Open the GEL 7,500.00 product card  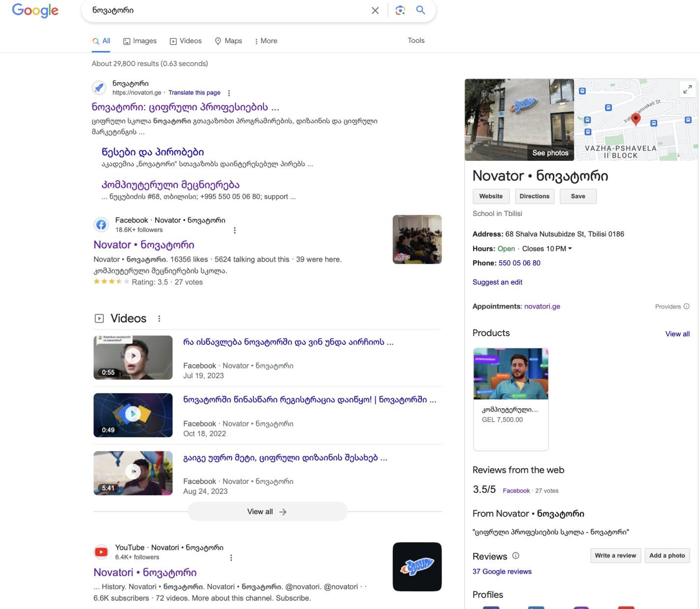click(x=510, y=399)
